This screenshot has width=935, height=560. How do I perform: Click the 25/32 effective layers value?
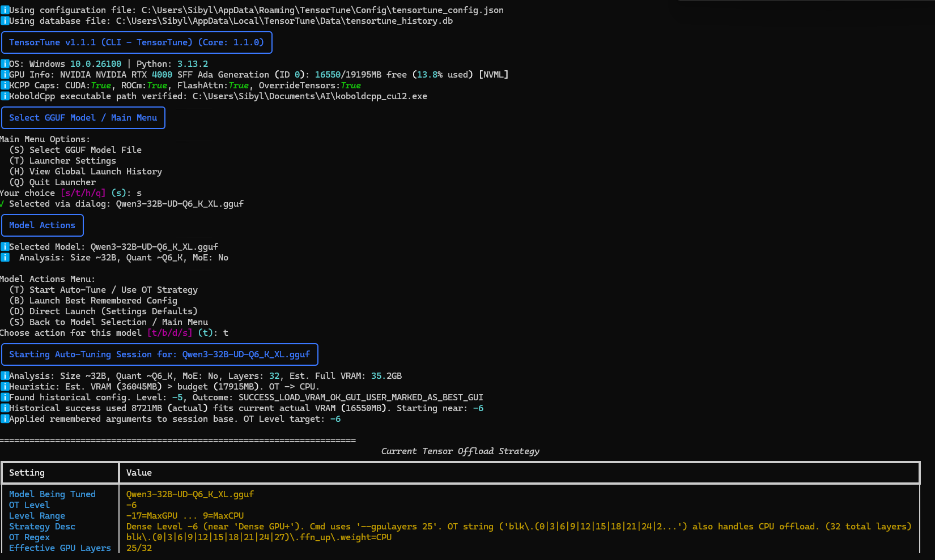139,548
